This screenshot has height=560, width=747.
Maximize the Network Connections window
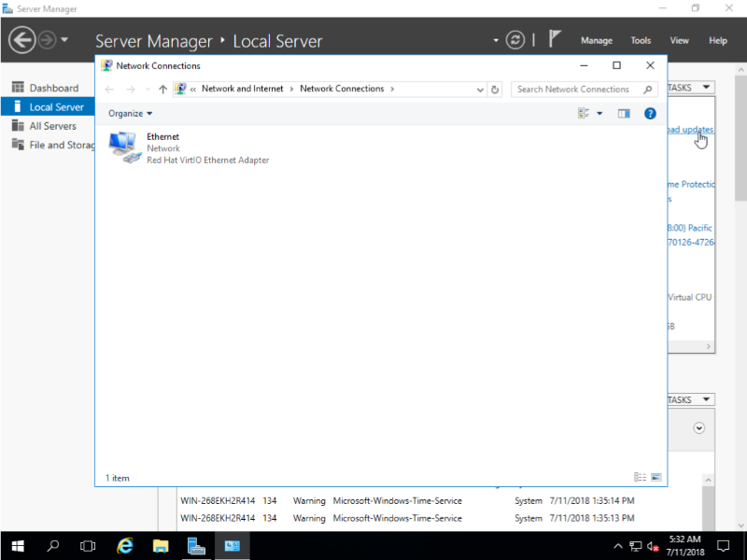coord(616,65)
